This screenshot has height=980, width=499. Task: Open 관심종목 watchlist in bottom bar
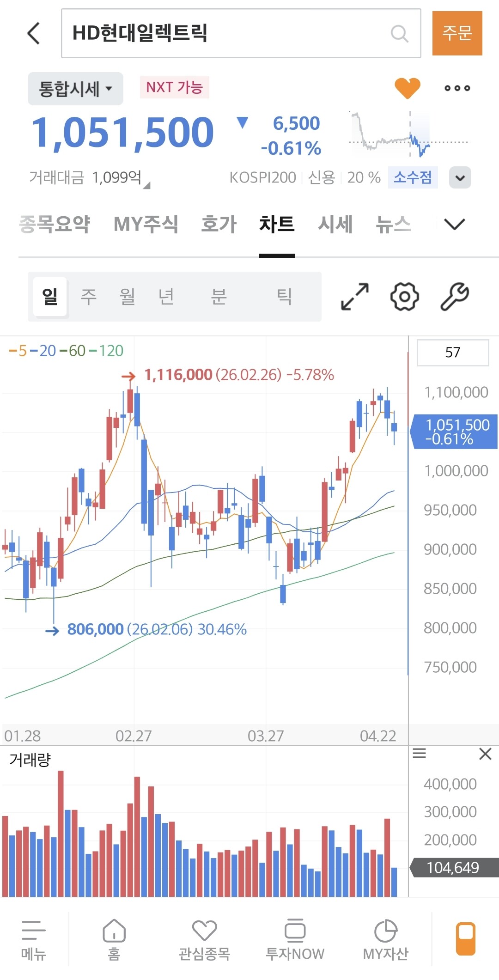click(x=204, y=940)
